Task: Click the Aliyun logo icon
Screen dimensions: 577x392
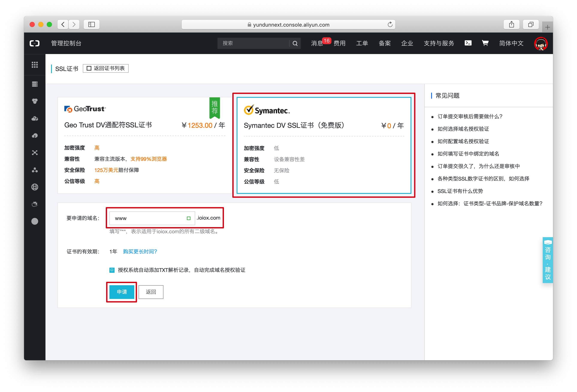Action: (x=35, y=43)
